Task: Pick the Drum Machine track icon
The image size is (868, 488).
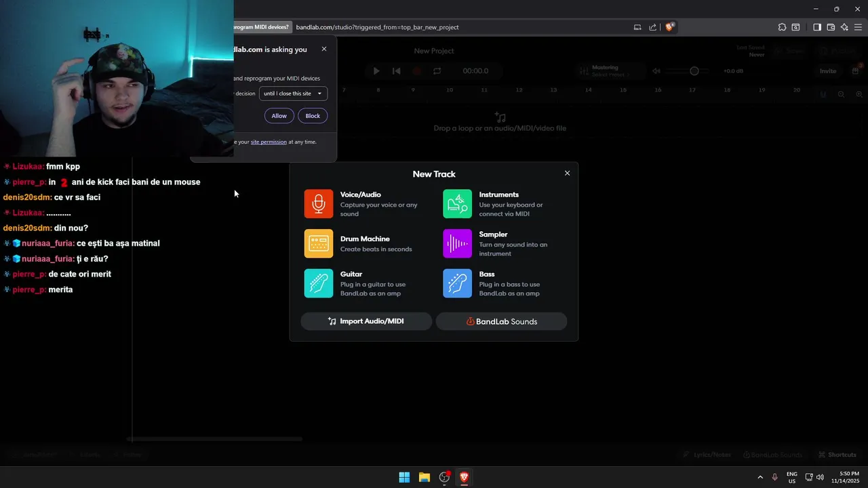Action: (x=319, y=243)
